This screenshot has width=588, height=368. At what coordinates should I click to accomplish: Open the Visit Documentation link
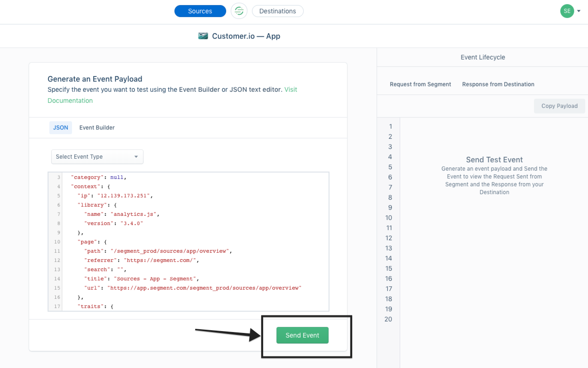tap(70, 101)
